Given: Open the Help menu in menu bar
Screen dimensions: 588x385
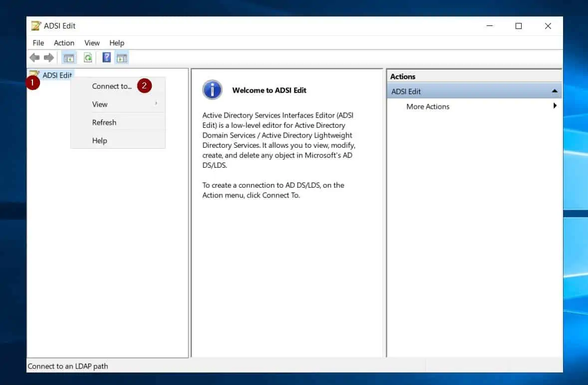Looking at the screenshot, I should (x=117, y=43).
